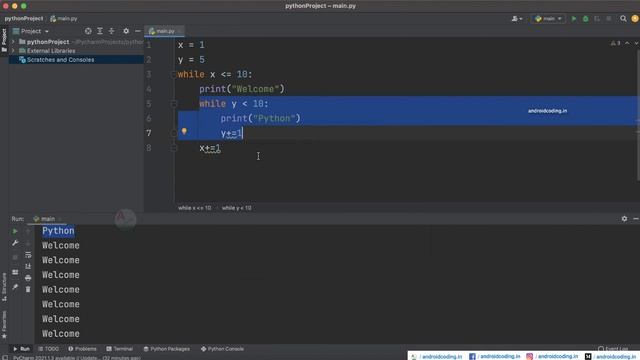Go to previous highlighted error arrow
Image resolution: width=640 pixels, height=360 pixels.
[x=627, y=43]
